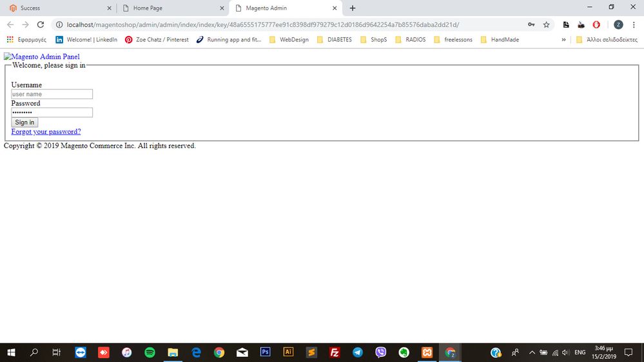Image resolution: width=644 pixels, height=362 pixels.
Task: Click the Opera-style red extension icon
Action: pos(596,24)
